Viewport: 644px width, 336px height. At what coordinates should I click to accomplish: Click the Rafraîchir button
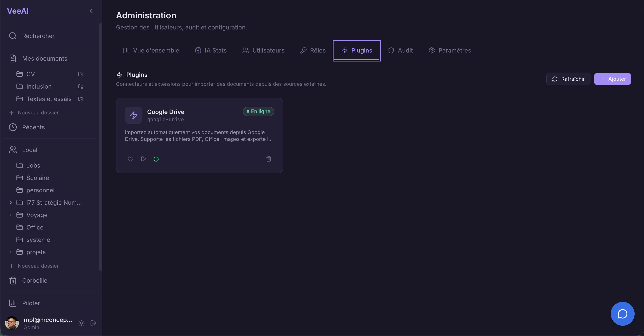[x=568, y=79]
